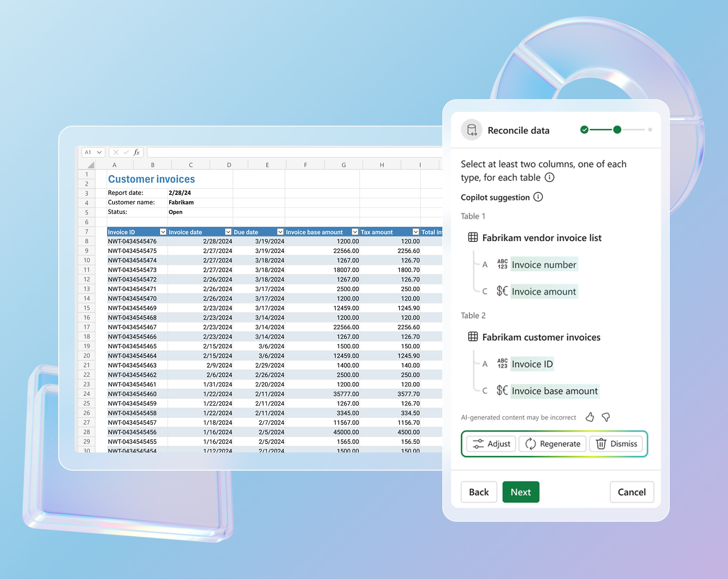Click the Next button
This screenshot has width=728, height=579.
tap(521, 492)
